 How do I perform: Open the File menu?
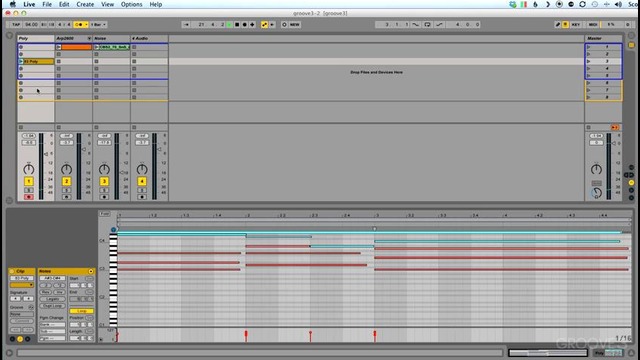(x=47, y=4)
